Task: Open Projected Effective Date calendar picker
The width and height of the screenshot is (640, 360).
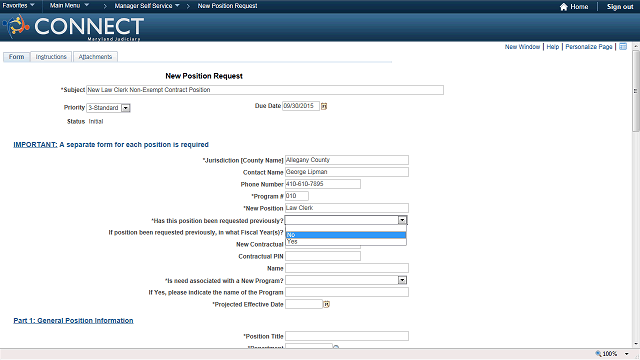Action: pos(327,304)
